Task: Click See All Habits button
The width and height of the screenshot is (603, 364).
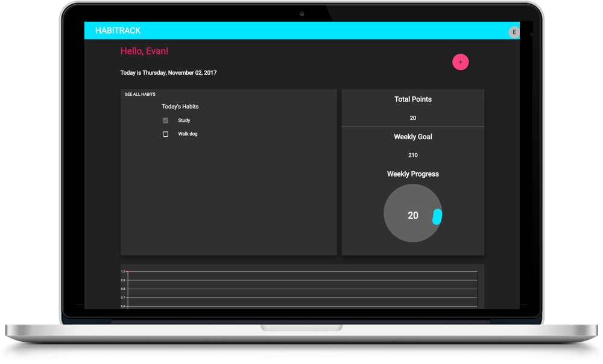Action: [x=140, y=95]
